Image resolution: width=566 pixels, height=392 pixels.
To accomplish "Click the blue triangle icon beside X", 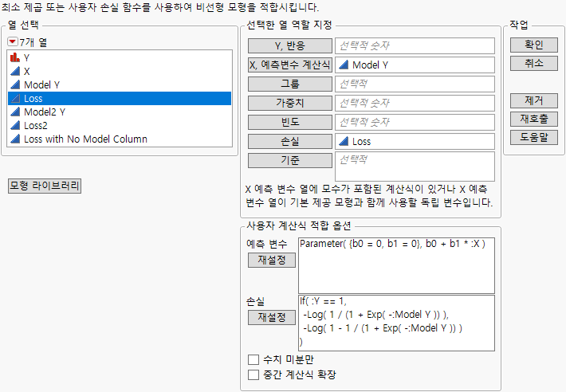I will click(x=15, y=71).
